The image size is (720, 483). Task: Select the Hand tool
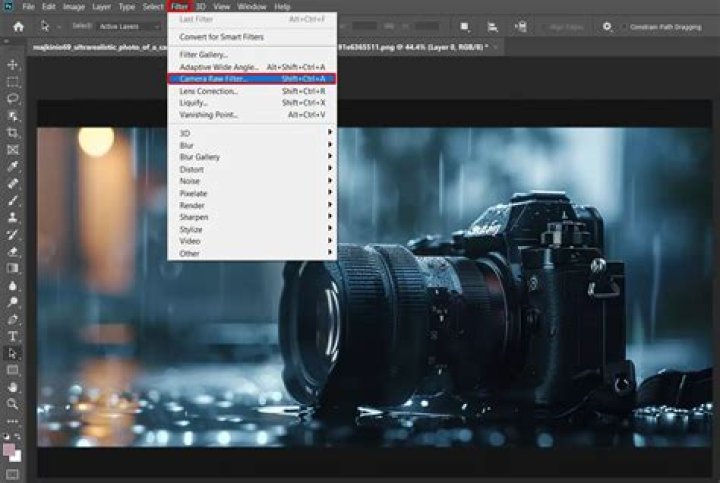[x=13, y=387]
